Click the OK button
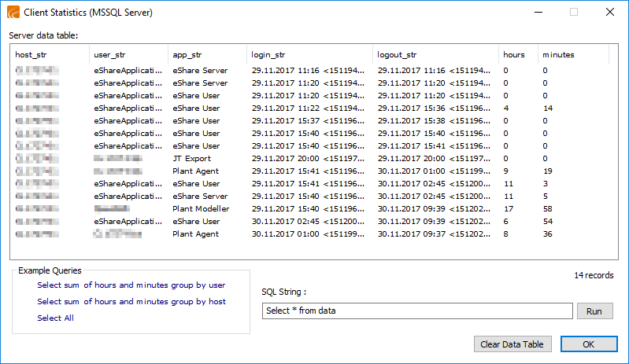Screen dimensions: 629x364 point(588,344)
